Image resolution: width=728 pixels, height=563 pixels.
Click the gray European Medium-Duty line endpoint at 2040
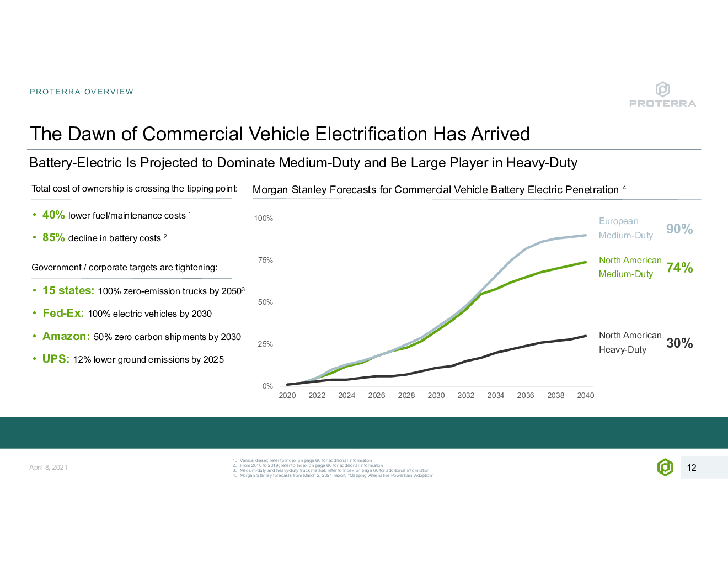[x=585, y=235]
